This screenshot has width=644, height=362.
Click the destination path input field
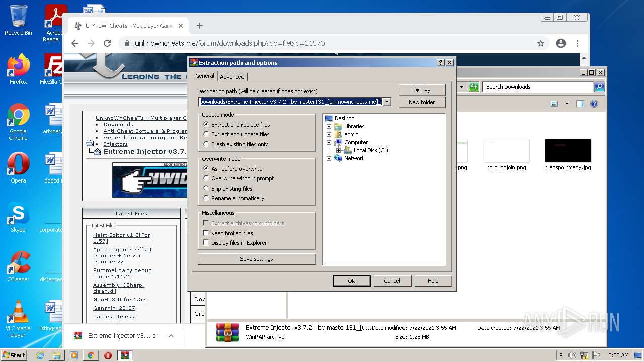[290, 102]
